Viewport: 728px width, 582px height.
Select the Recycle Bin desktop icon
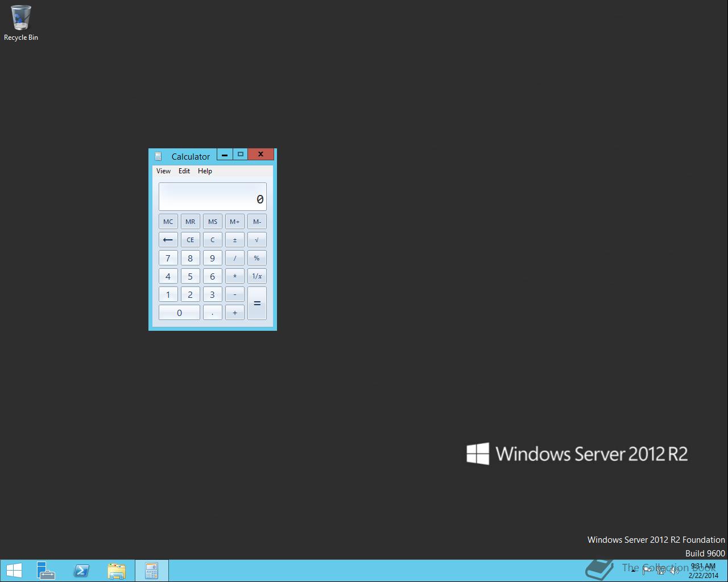(x=21, y=23)
